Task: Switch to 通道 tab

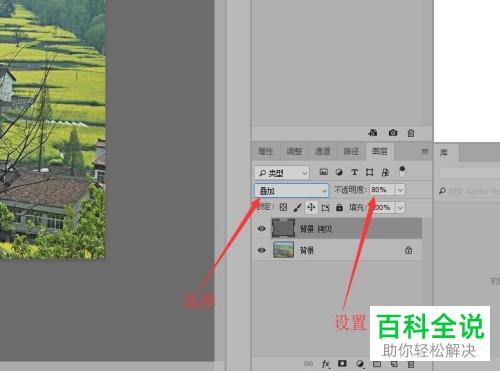Action: pyautogui.click(x=323, y=151)
